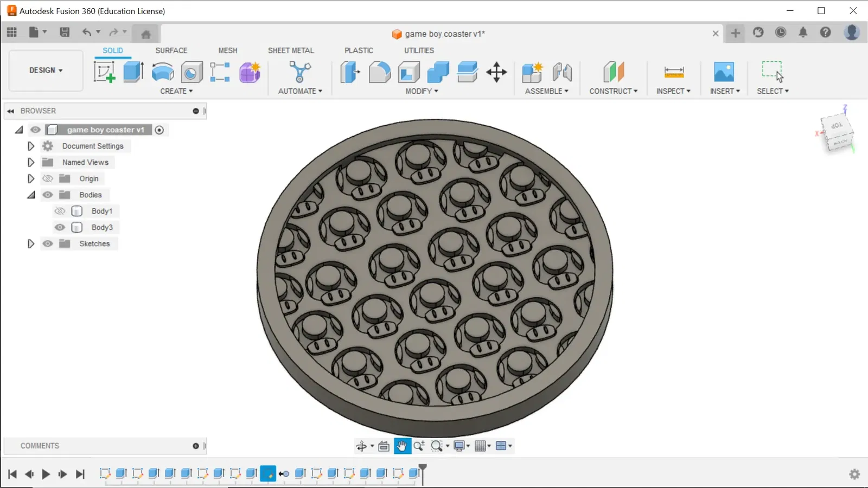
Task: Open the Design workspace dropdown
Action: pyautogui.click(x=46, y=70)
